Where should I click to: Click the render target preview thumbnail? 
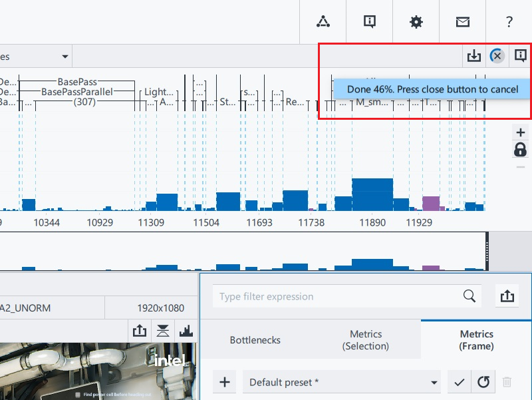click(98, 371)
